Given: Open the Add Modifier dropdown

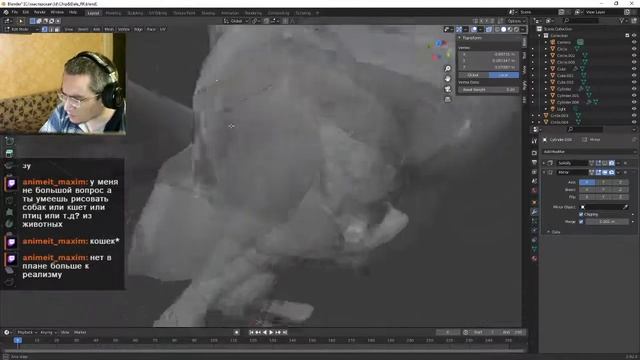Looking at the screenshot, I should (588, 151).
